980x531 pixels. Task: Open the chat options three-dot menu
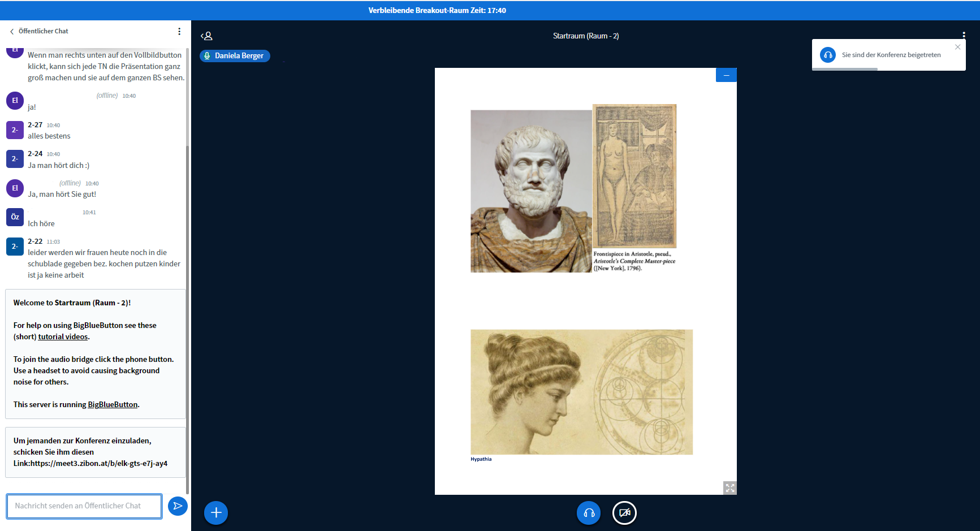tap(179, 32)
